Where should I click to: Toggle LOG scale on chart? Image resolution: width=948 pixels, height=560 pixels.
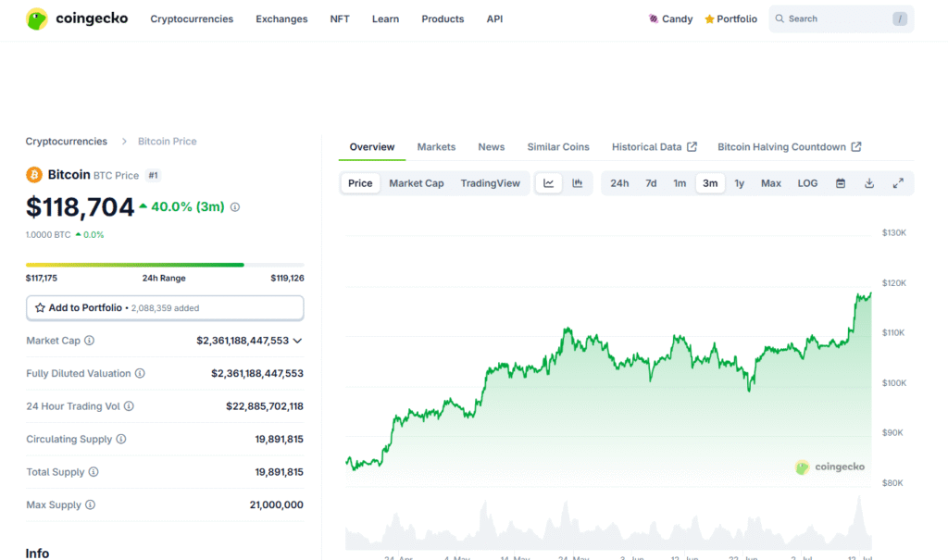807,183
